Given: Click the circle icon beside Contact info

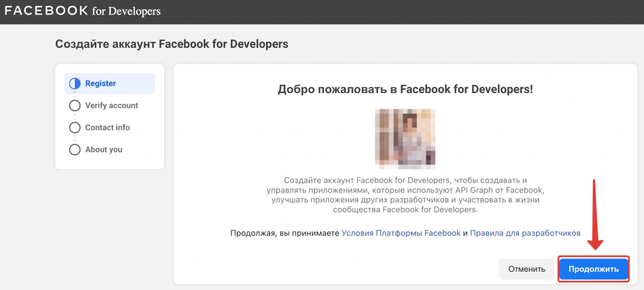Looking at the screenshot, I should tap(75, 128).
